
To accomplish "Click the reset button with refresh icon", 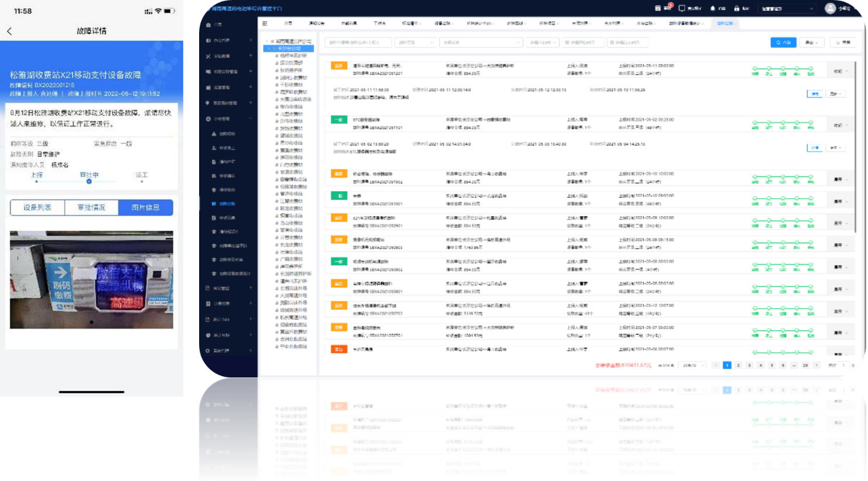I will click(842, 43).
